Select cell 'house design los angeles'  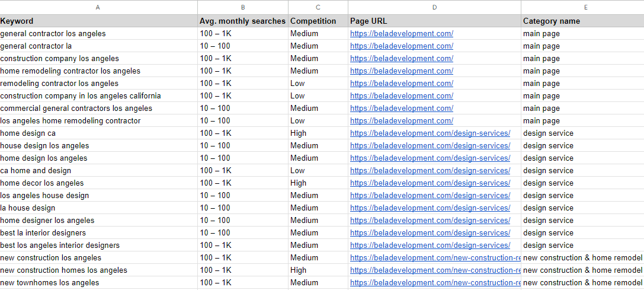point(98,146)
